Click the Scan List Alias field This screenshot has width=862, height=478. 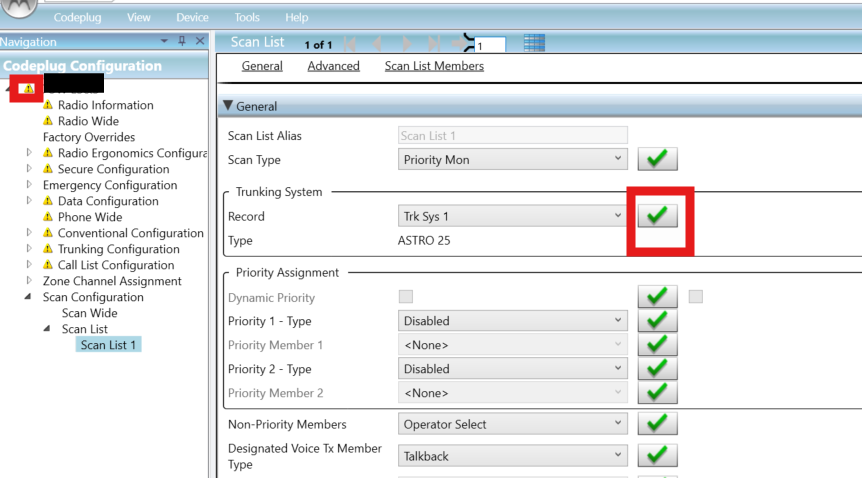(x=512, y=135)
